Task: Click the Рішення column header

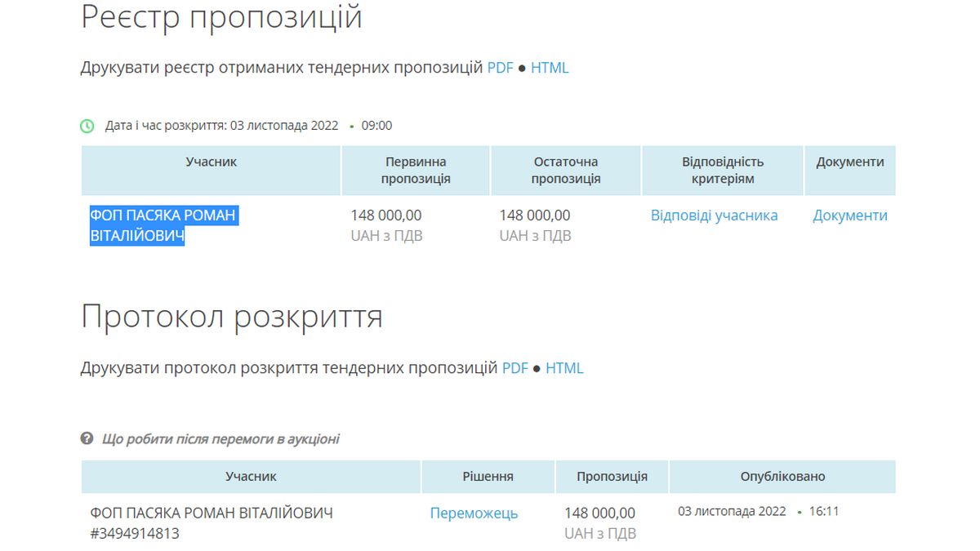Action: pos(486,476)
